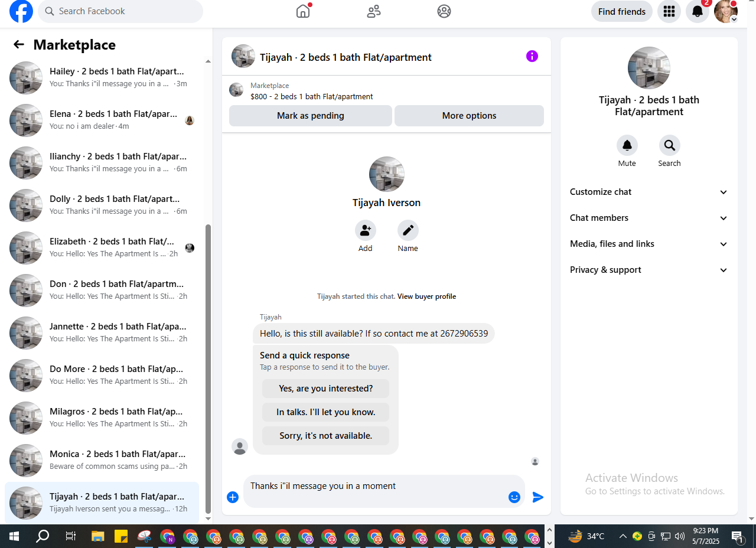Click the right panel listing thumbnail

pos(649,68)
